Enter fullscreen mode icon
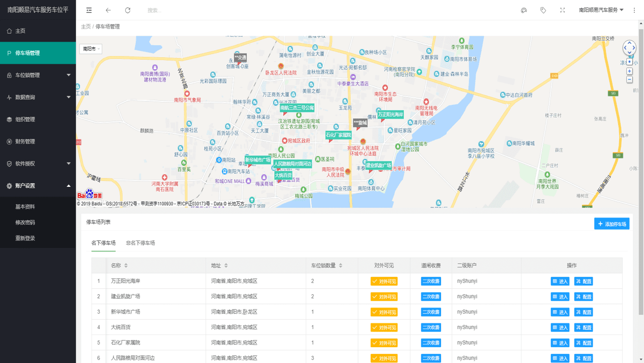The width and height of the screenshot is (644, 363). pos(563,10)
